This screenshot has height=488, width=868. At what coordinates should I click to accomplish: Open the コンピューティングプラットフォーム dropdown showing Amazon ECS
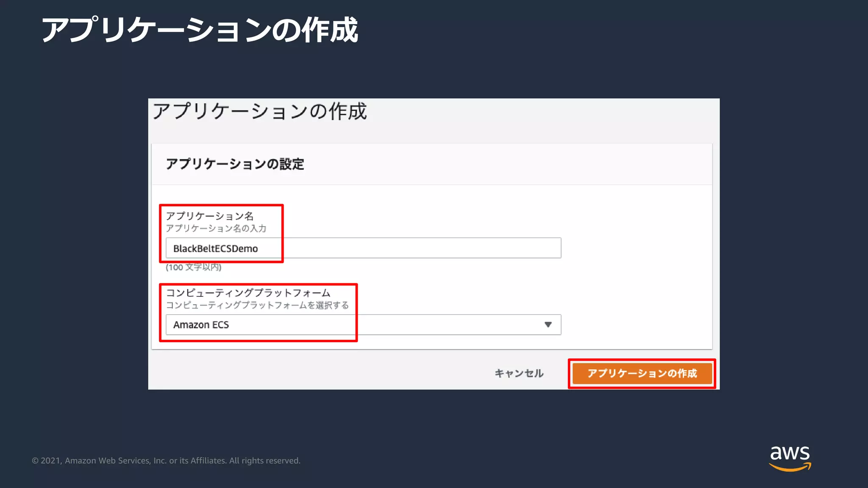click(363, 325)
